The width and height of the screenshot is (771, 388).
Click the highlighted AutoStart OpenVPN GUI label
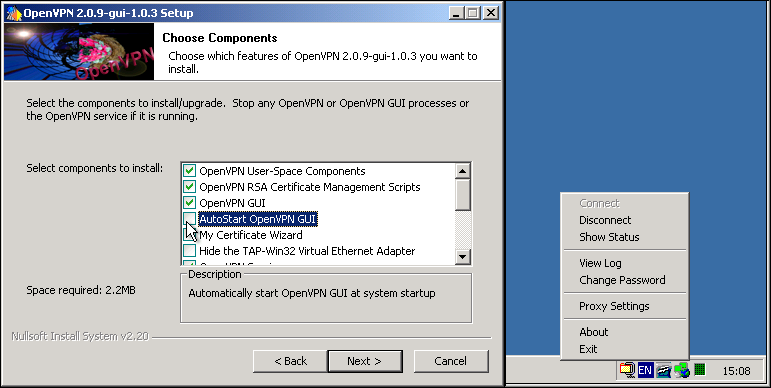coord(258,219)
